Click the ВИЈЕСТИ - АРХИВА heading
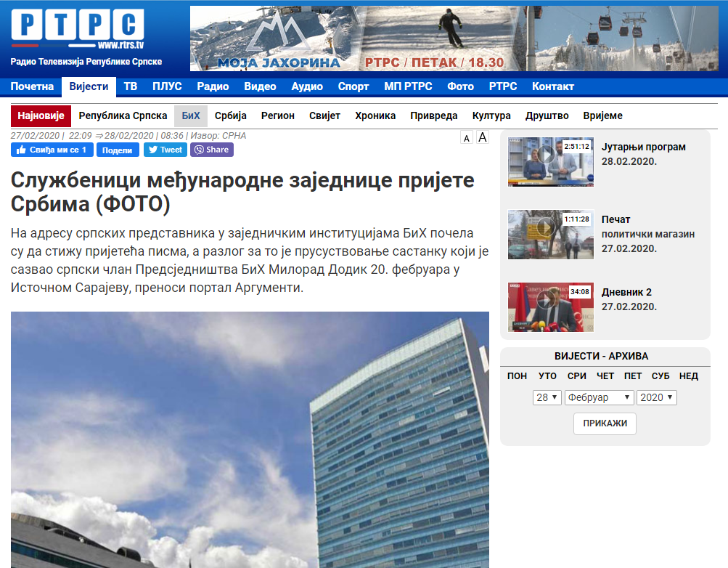This screenshot has width=728, height=568. (x=601, y=356)
